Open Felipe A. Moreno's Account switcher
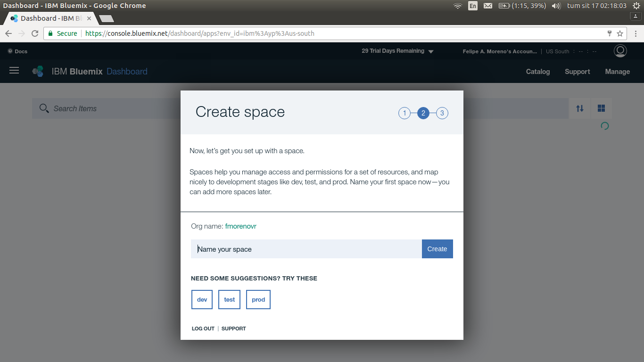Image resolution: width=644 pixels, height=362 pixels. pyautogui.click(x=500, y=51)
